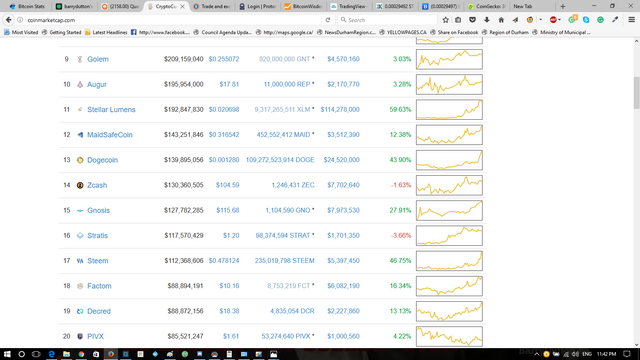
Task: Open a new tab with plus button
Action: (x=562, y=6)
